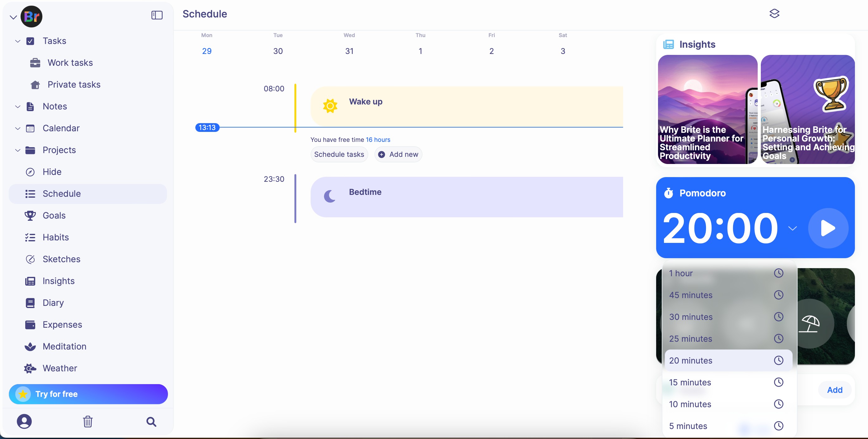Collapse the sidebar with the panel icon
The image size is (868, 439).
tap(157, 15)
